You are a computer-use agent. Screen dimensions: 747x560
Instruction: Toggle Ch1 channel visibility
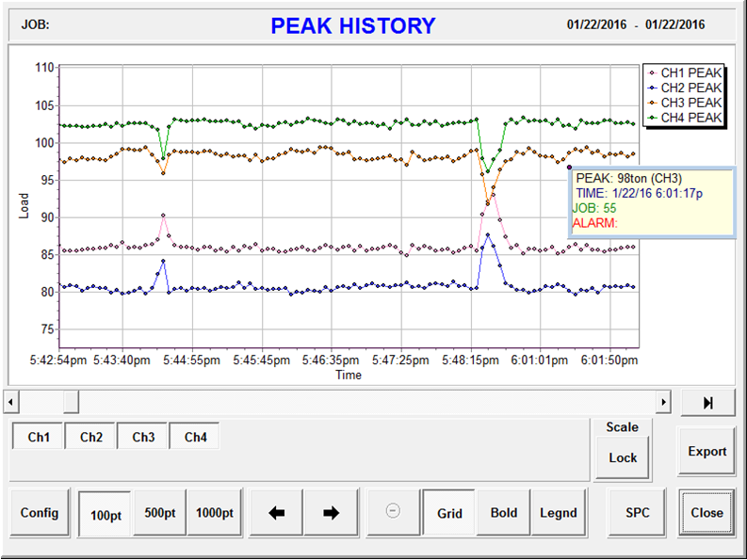pyautogui.click(x=39, y=437)
